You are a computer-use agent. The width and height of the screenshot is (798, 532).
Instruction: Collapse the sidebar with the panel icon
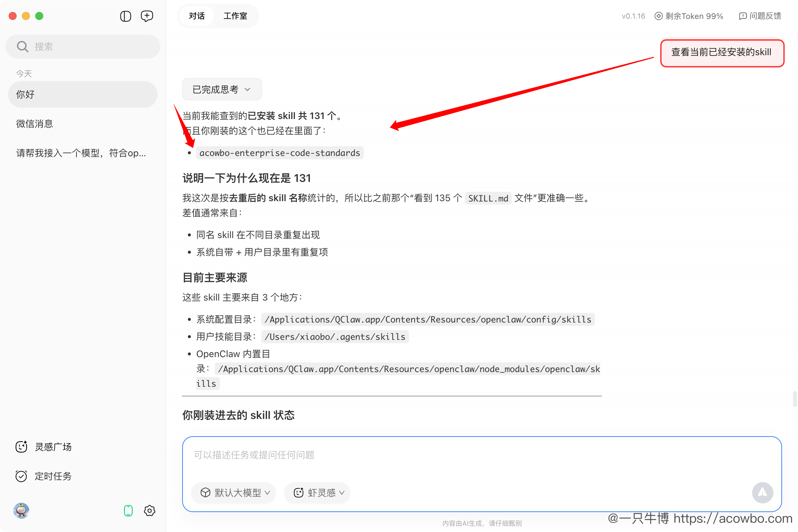[125, 16]
